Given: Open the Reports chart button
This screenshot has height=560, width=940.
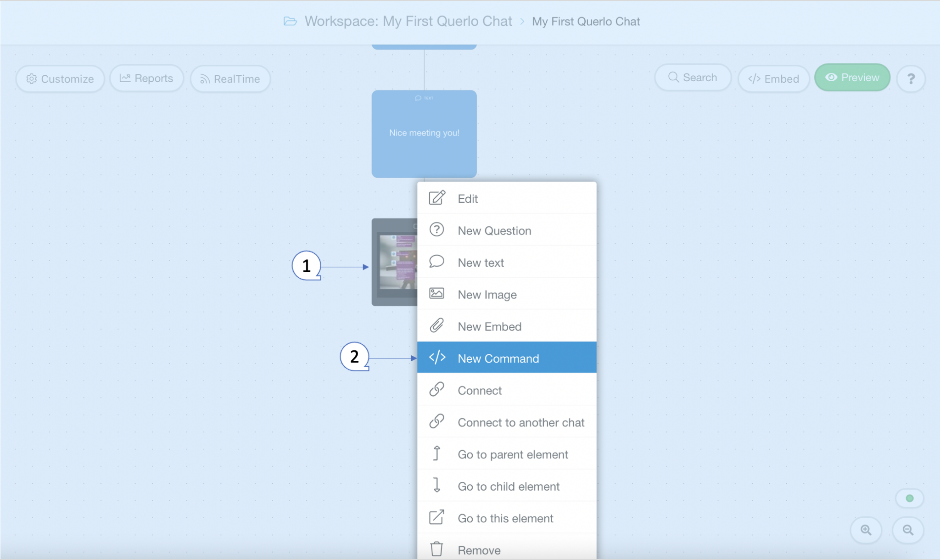Looking at the screenshot, I should (x=146, y=78).
